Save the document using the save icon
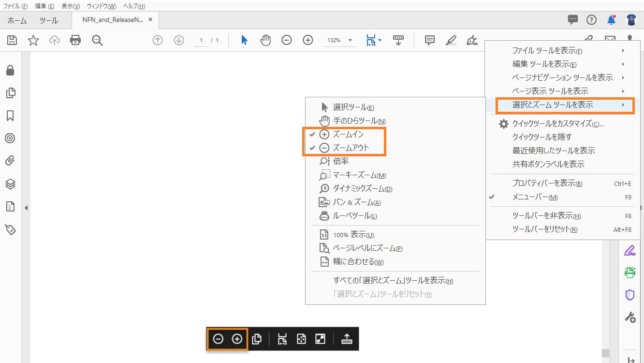This screenshot has width=644, height=363. coord(12,40)
